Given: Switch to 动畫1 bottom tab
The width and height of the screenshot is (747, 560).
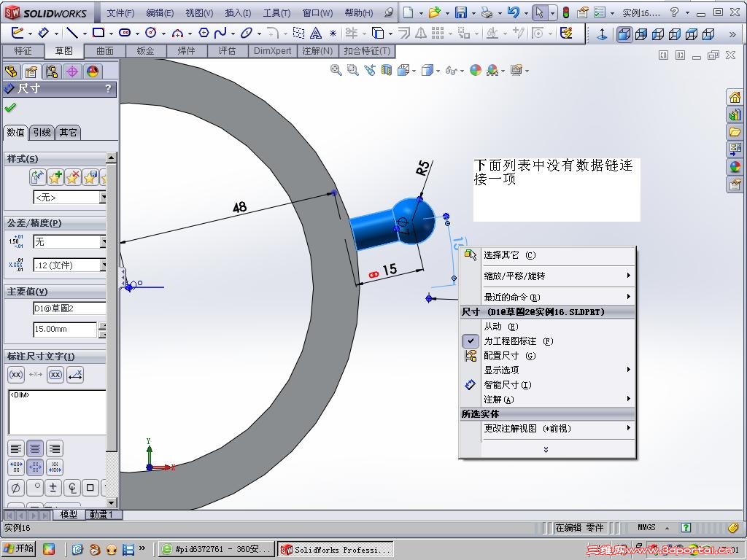Looking at the screenshot, I should pos(102,514).
